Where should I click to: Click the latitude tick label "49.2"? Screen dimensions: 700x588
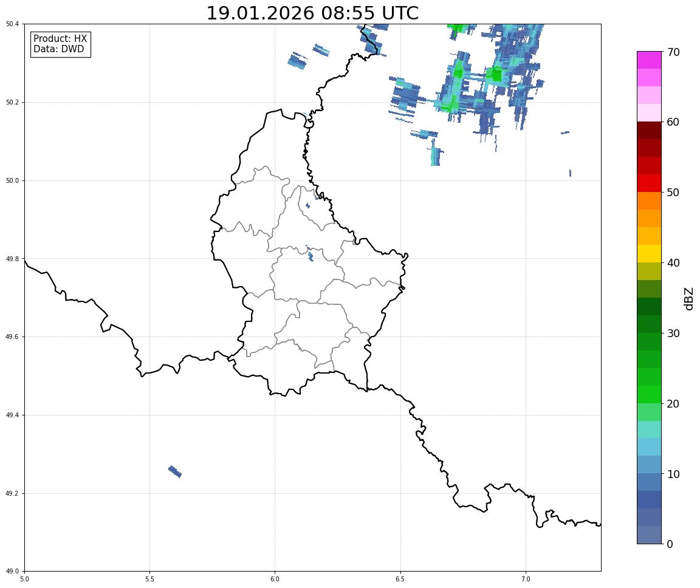(13, 493)
